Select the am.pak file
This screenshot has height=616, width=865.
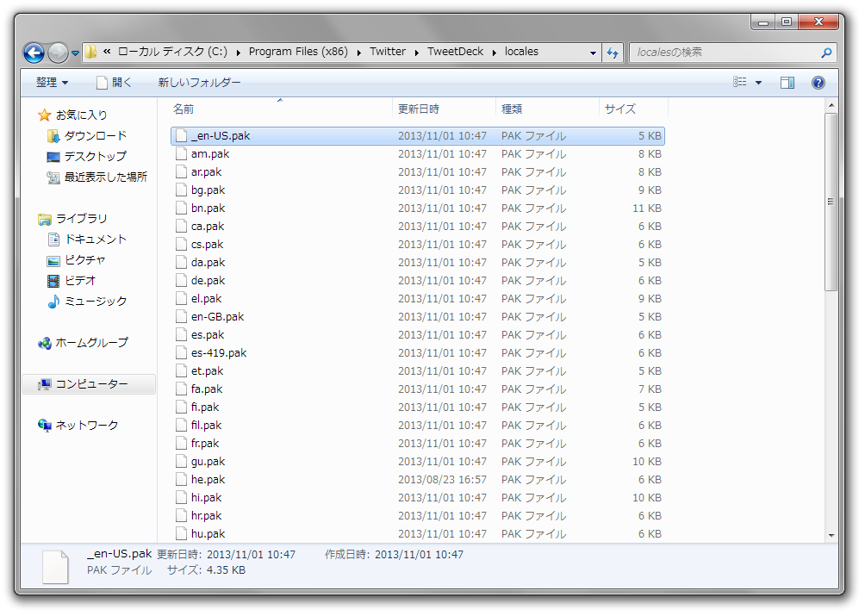418,154
